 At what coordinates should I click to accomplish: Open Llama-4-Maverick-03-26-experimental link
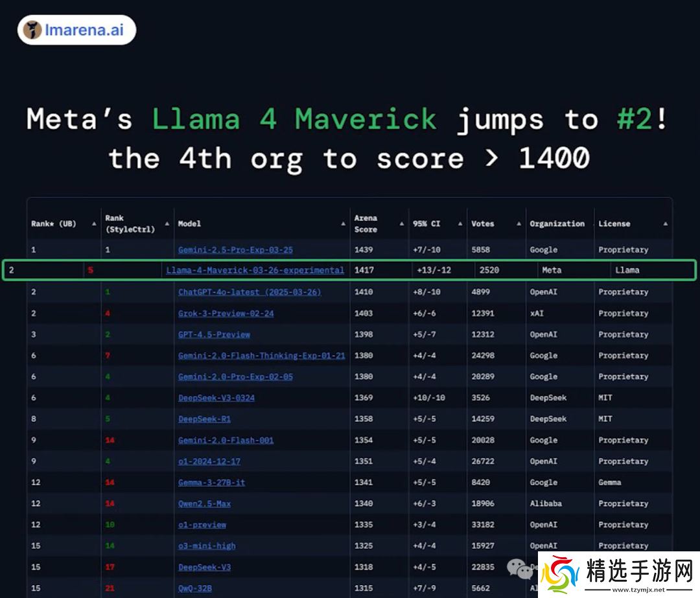click(x=255, y=270)
